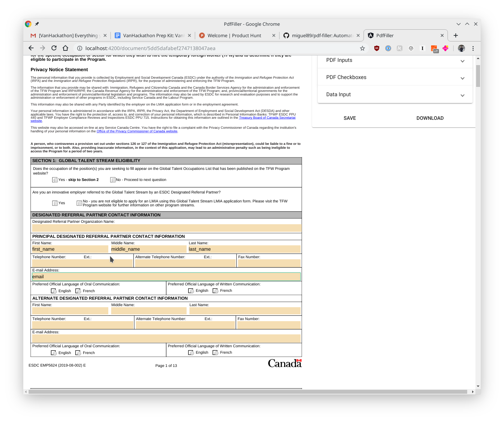The image size is (504, 422).
Task: Click the SAVE button
Action: click(350, 118)
